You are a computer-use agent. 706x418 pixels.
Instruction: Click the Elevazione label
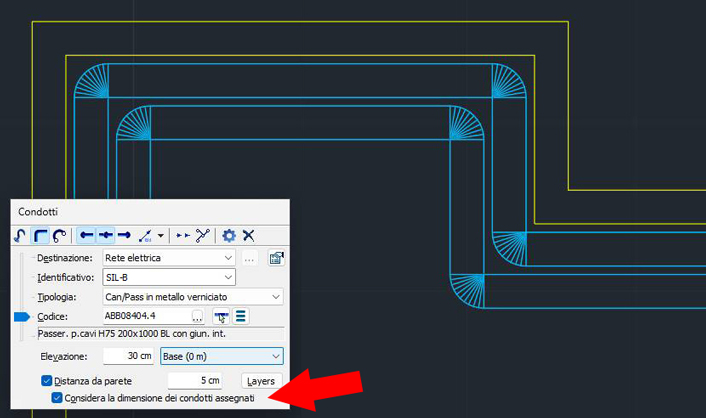coord(64,356)
